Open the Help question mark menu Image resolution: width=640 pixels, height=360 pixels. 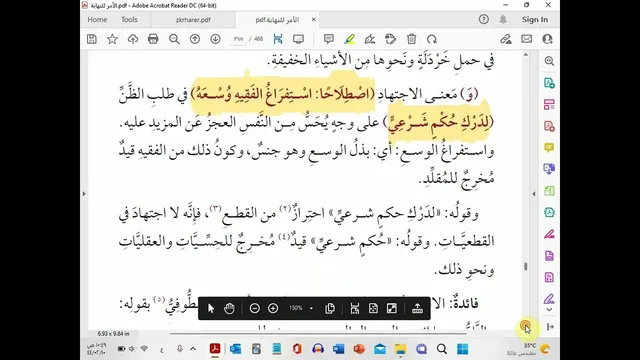pos(484,19)
